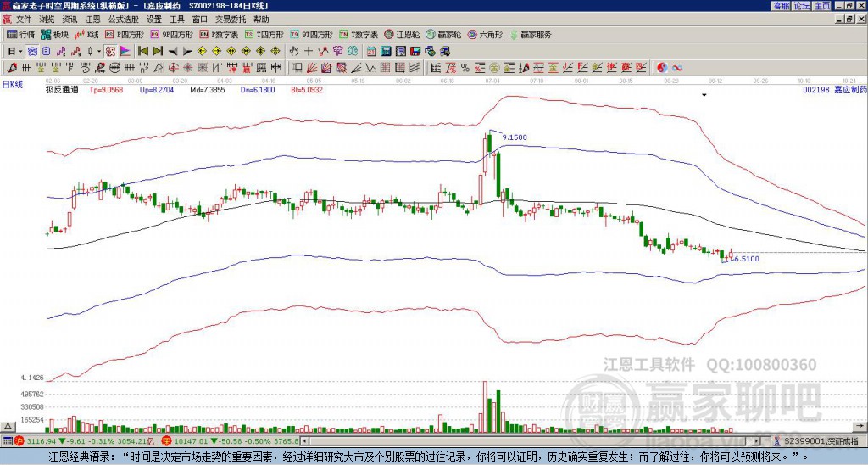Toggle the 权 adjusted-price button

tap(110, 51)
